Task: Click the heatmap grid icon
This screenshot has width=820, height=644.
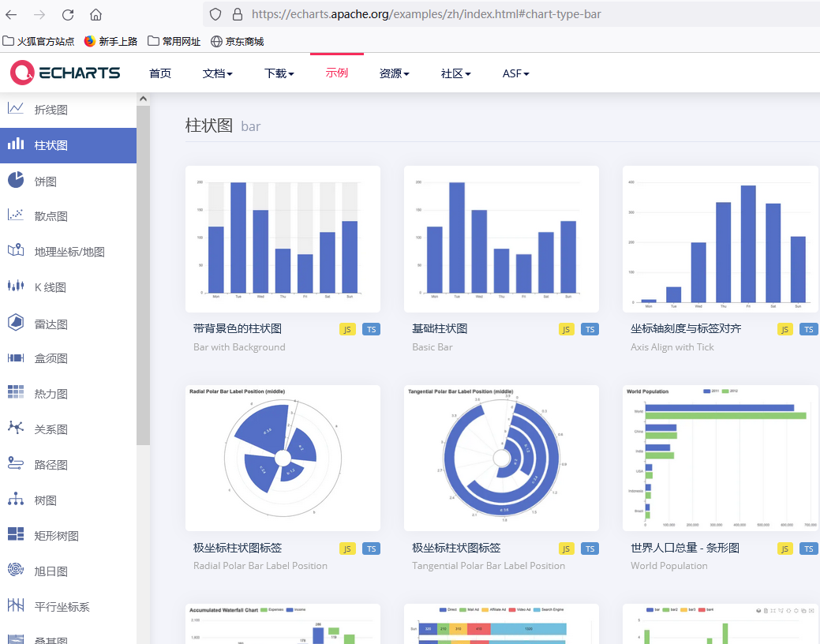Action: point(16,391)
